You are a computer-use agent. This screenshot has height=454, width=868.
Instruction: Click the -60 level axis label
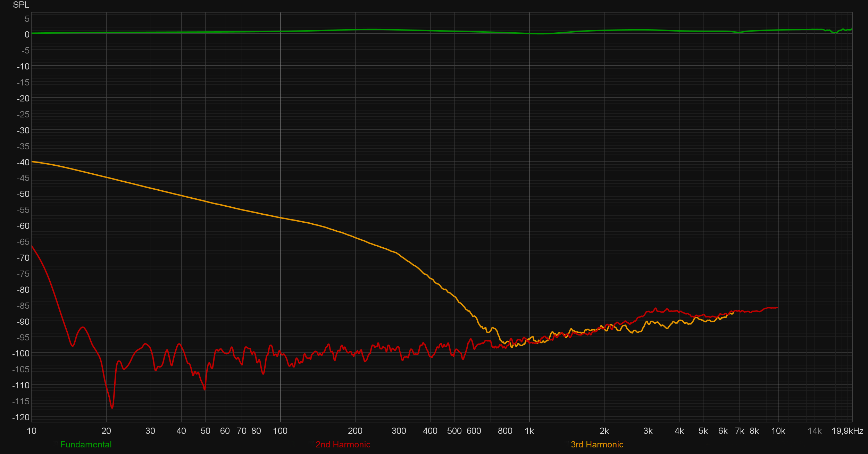point(23,226)
